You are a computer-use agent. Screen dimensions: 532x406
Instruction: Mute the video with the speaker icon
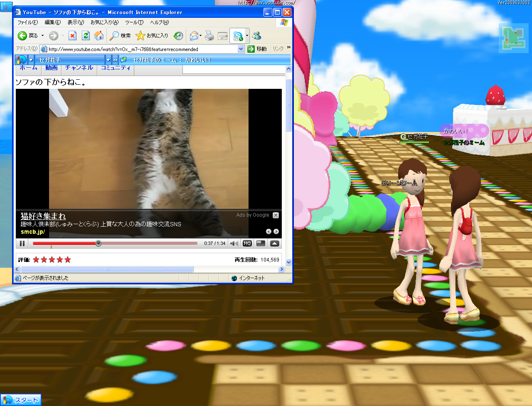pyautogui.click(x=234, y=243)
